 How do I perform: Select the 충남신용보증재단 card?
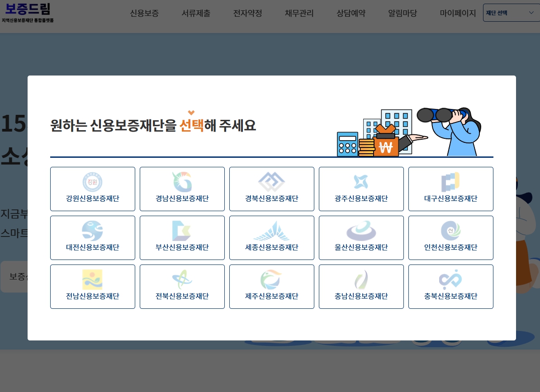pyautogui.click(x=361, y=286)
